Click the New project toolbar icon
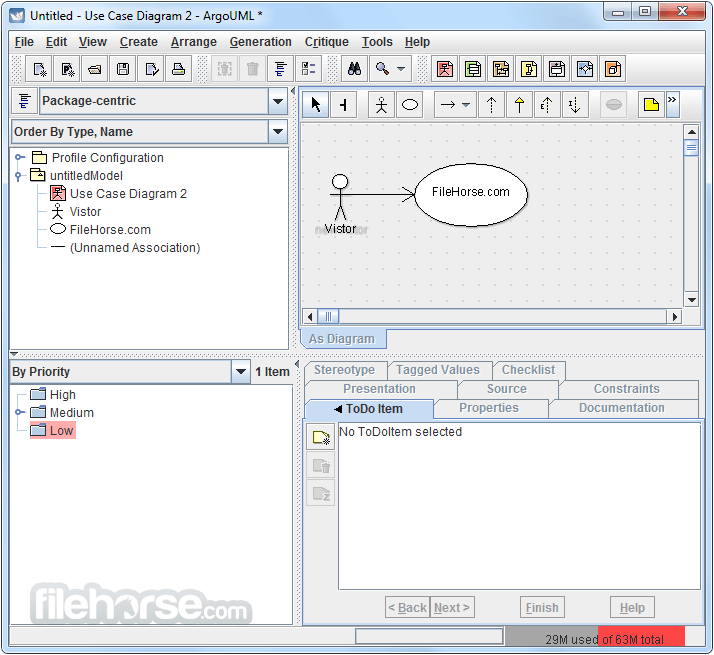 39,69
